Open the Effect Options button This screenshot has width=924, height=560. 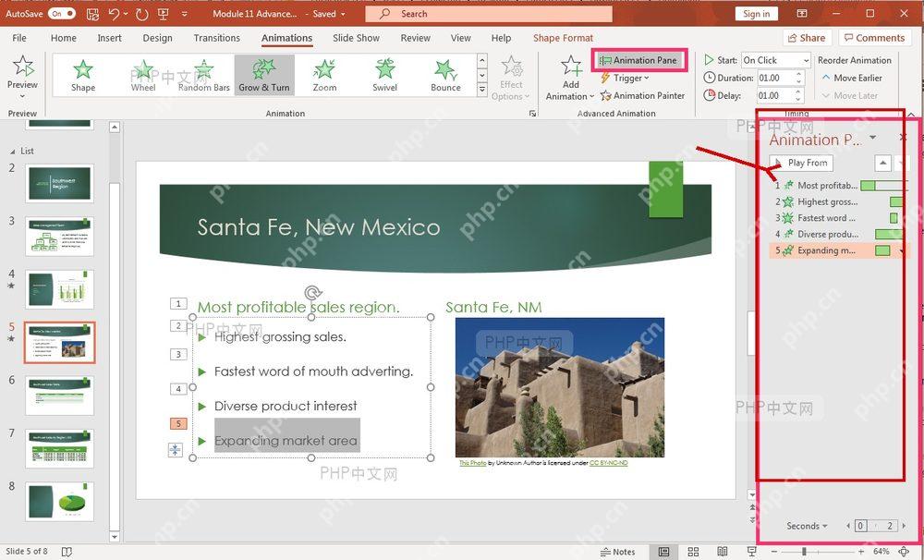[x=511, y=79]
